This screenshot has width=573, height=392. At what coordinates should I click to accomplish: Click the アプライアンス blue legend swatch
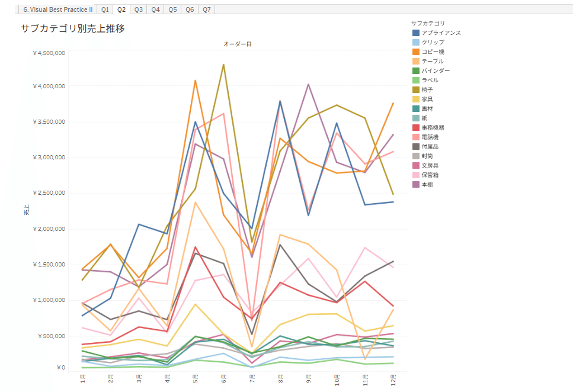pyautogui.click(x=416, y=33)
